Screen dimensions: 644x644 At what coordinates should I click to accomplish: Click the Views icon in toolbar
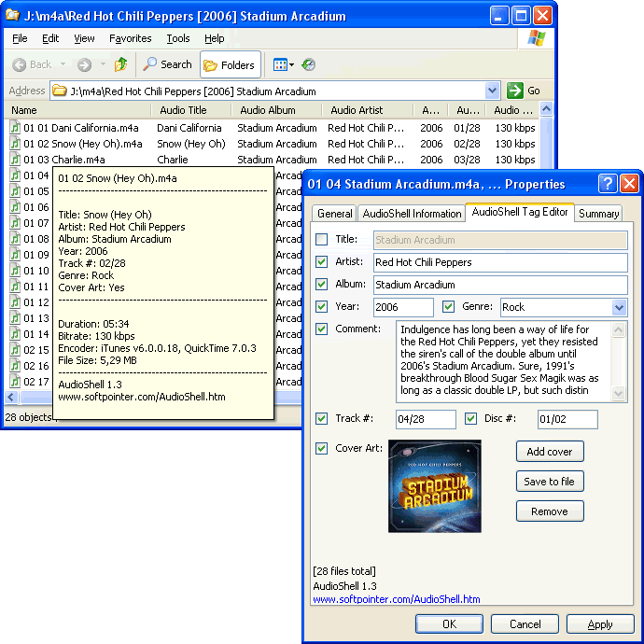[279, 64]
